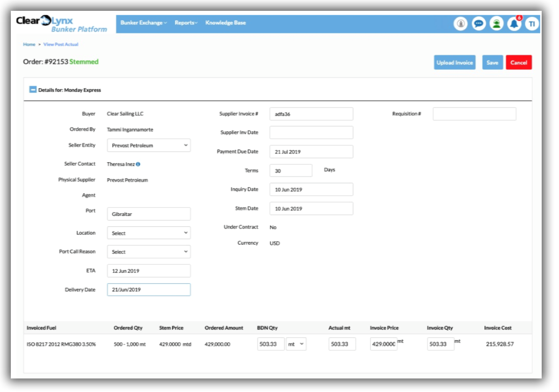
Task: Click the ClearLynx Bunker Platform logo
Action: point(61,24)
